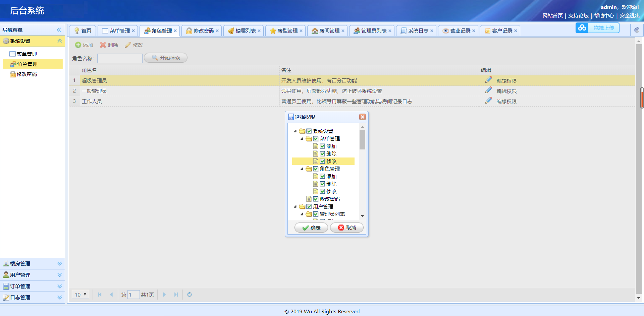The height and width of the screenshot is (316, 644).
Task: Go to first page arrow icon
Action: click(x=100, y=295)
